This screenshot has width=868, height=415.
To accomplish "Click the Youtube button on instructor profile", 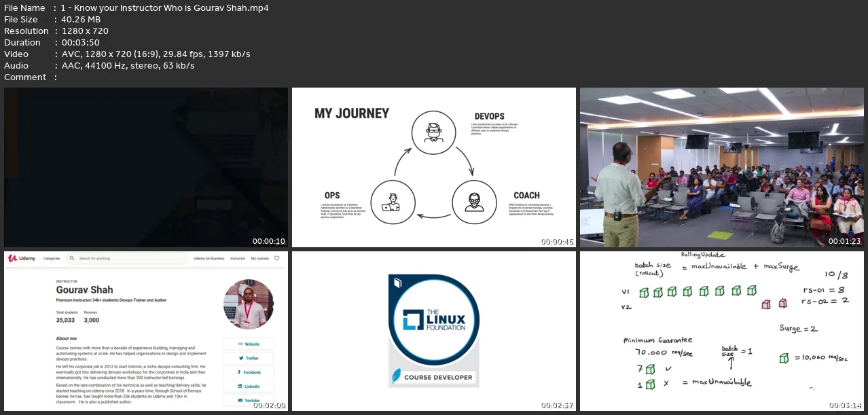I will coord(249,400).
